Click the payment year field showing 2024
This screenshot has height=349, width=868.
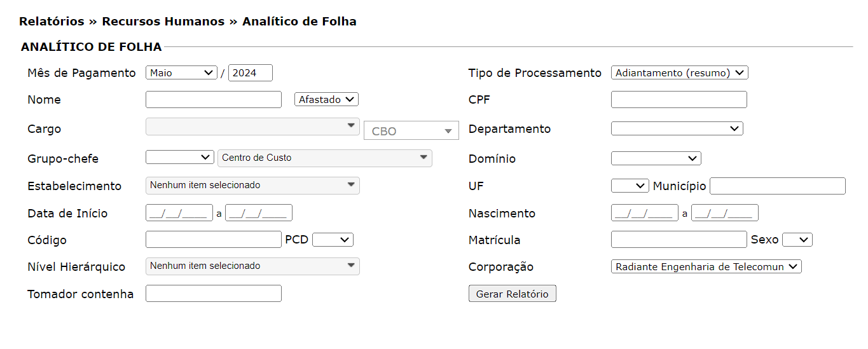[250, 73]
